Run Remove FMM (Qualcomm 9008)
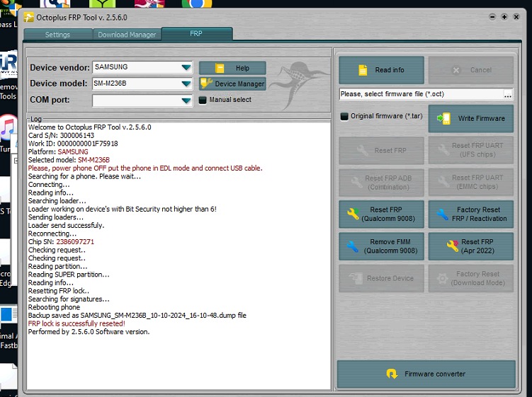This screenshot has width=532, height=397. (381, 246)
